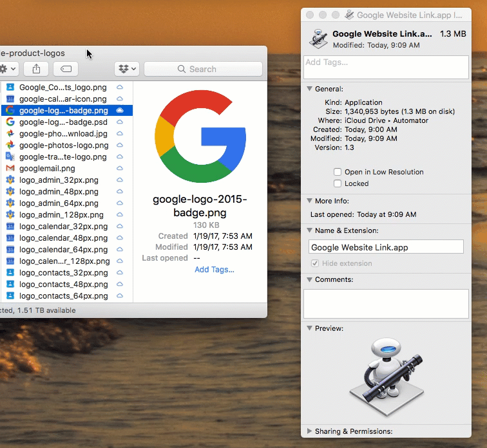Click the Share toolbar icon in Finder
Screen dimensions: 487x448
36,69
